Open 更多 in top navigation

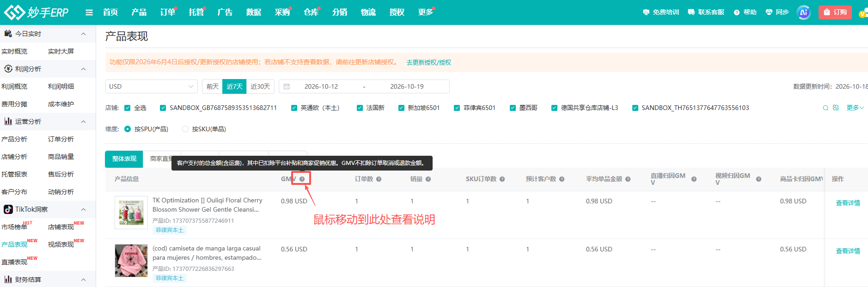[x=426, y=12]
